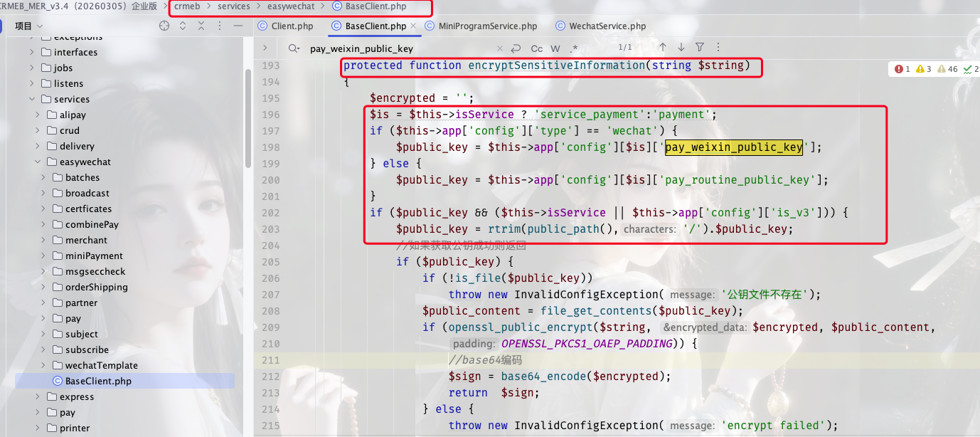Click the new line icon in the find bar
Screen dimensions: 980x437
[516, 48]
